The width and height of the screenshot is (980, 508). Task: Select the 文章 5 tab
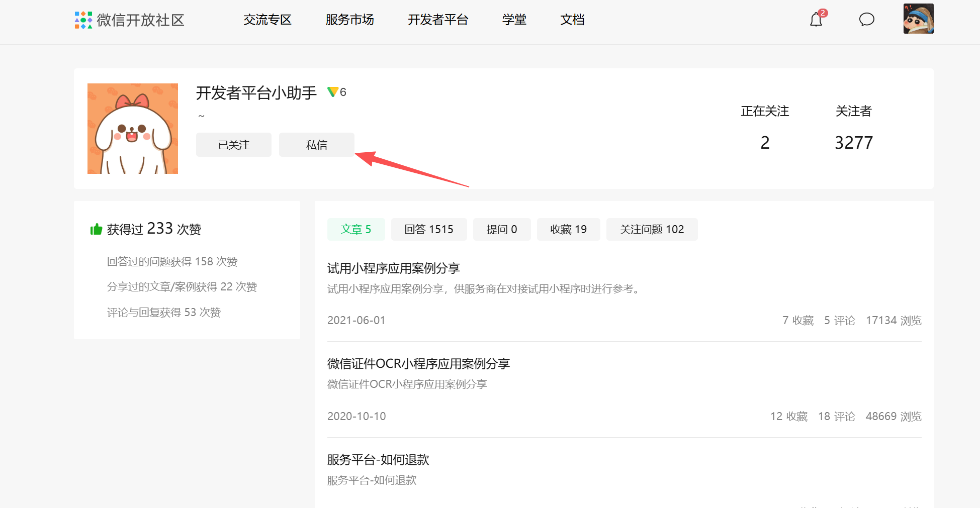tap(356, 229)
